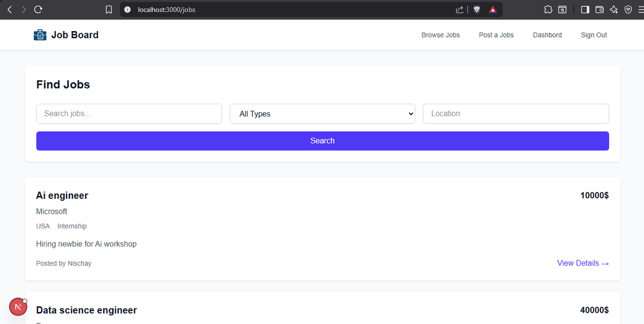Focus the Search jobs input field
The image size is (644, 324).
point(129,114)
